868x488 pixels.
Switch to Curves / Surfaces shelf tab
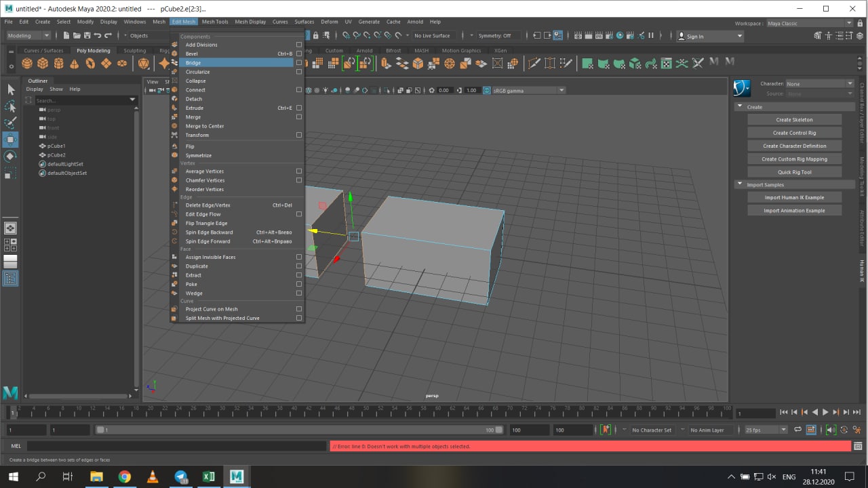click(43, 50)
